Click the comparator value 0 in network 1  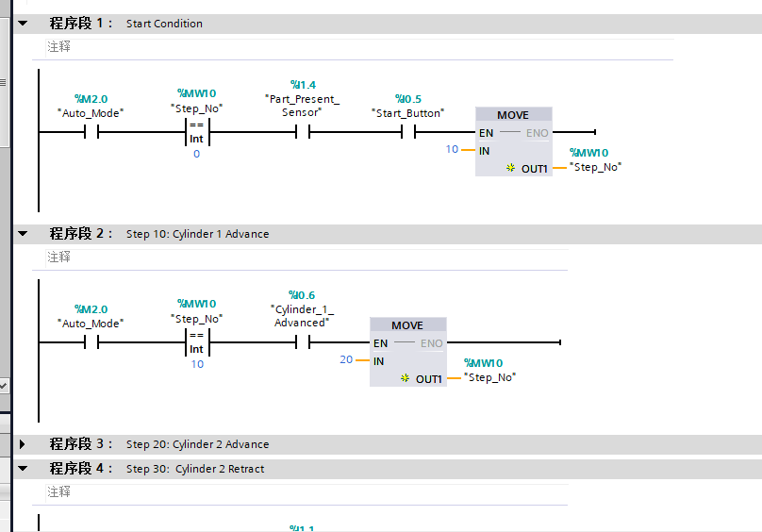[x=196, y=154]
